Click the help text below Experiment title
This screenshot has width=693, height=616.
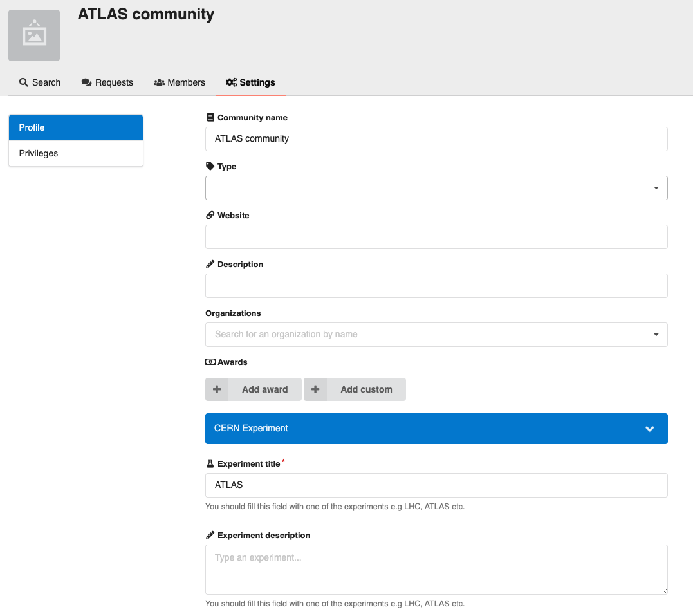point(335,507)
